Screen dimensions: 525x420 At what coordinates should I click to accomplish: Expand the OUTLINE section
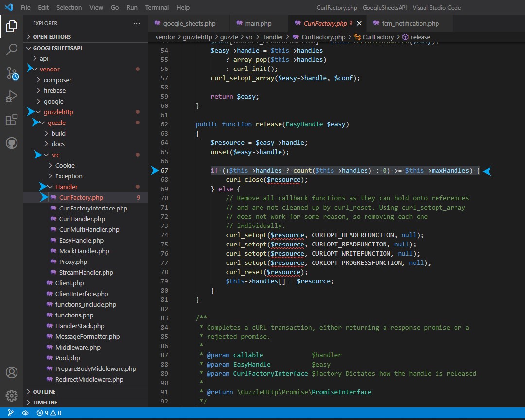[x=44, y=392]
